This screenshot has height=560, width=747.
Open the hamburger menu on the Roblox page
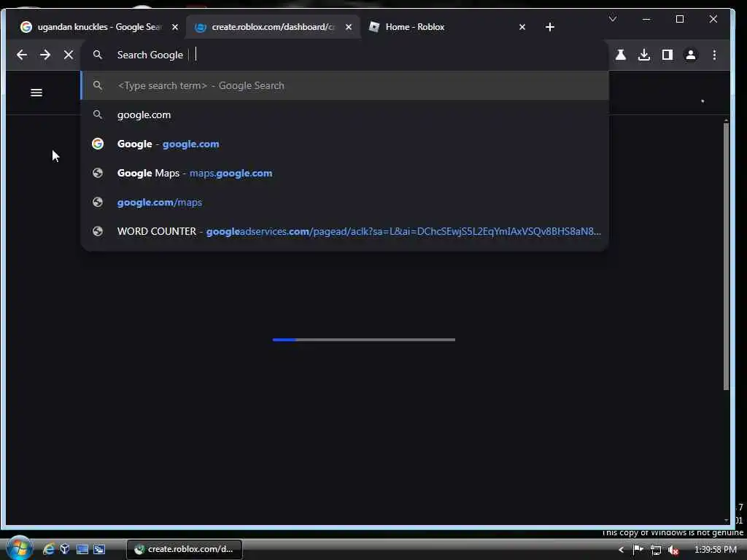tap(36, 93)
